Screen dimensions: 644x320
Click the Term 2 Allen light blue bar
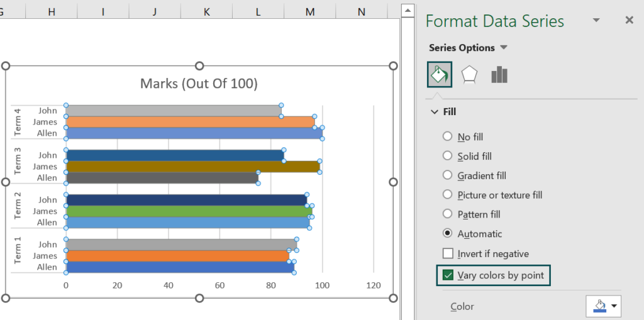(x=187, y=222)
